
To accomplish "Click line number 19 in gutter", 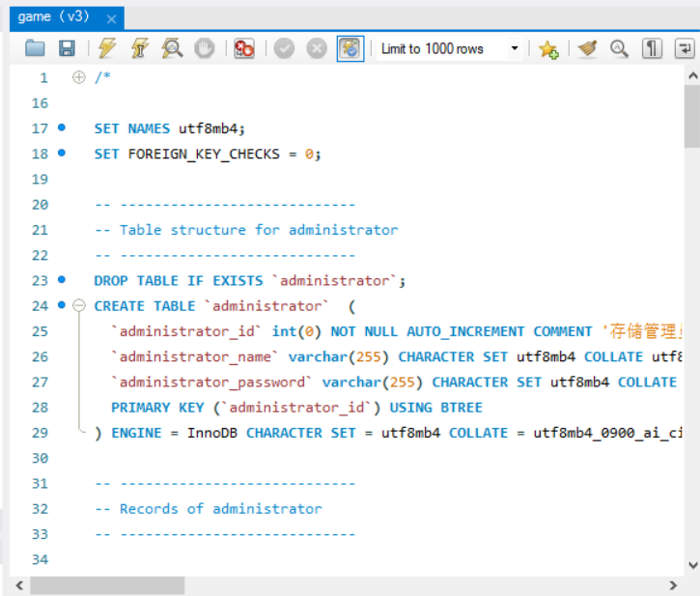I will (x=40, y=180).
